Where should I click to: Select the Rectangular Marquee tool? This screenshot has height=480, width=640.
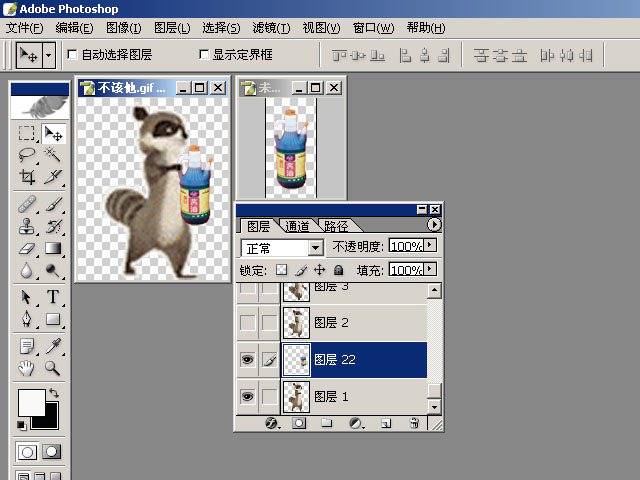pyautogui.click(x=27, y=133)
